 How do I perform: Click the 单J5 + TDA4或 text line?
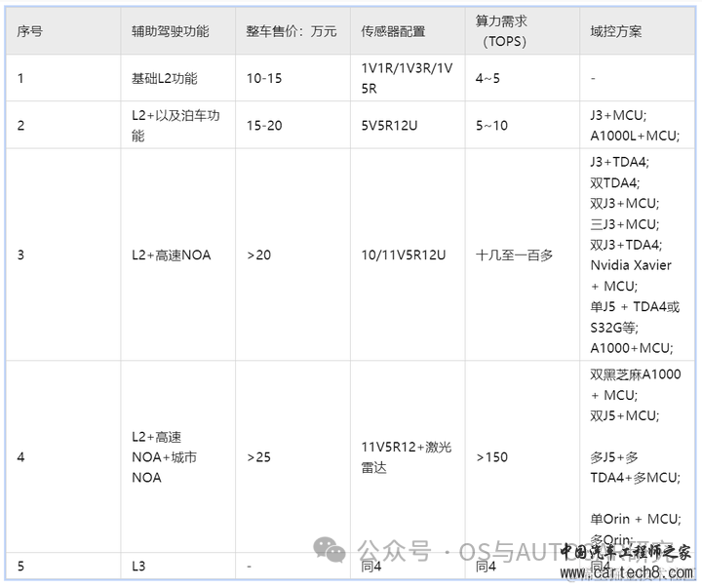coord(635,307)
